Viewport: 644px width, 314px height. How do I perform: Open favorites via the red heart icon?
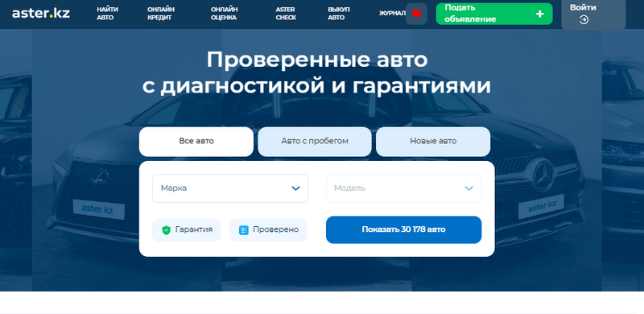(x=416, y=14)
